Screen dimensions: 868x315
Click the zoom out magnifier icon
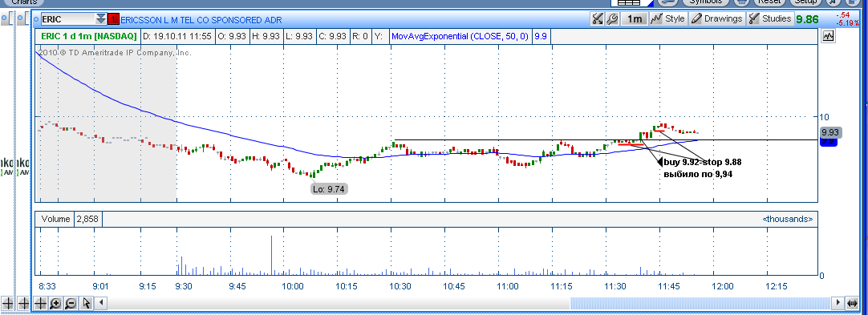pos(71,303)
